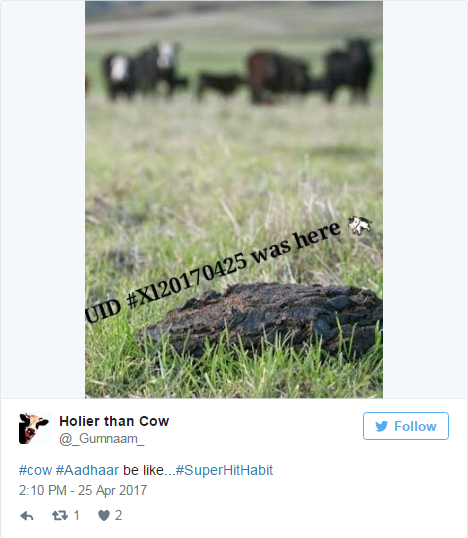The height and width of the screenshot is (538, 468).
Task: Open the 2:10 PM - 25 Apr 2017 timestamp
Action: (83, 490)
